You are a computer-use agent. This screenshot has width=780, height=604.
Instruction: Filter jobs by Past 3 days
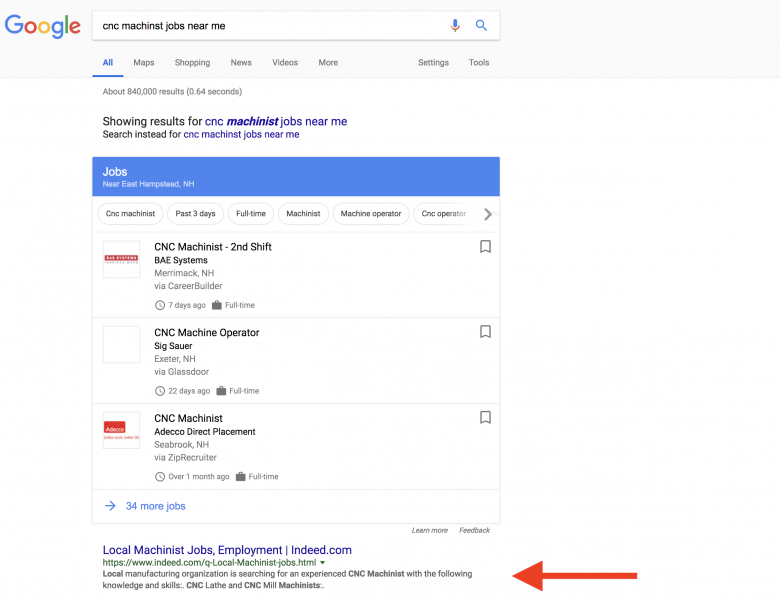(195, 214)
